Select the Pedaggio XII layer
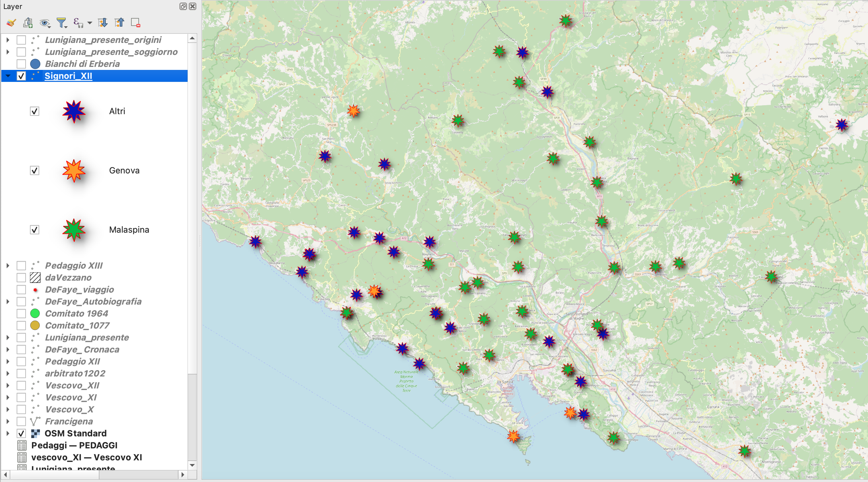The image size is (868, 482). (x=73, y=361)
